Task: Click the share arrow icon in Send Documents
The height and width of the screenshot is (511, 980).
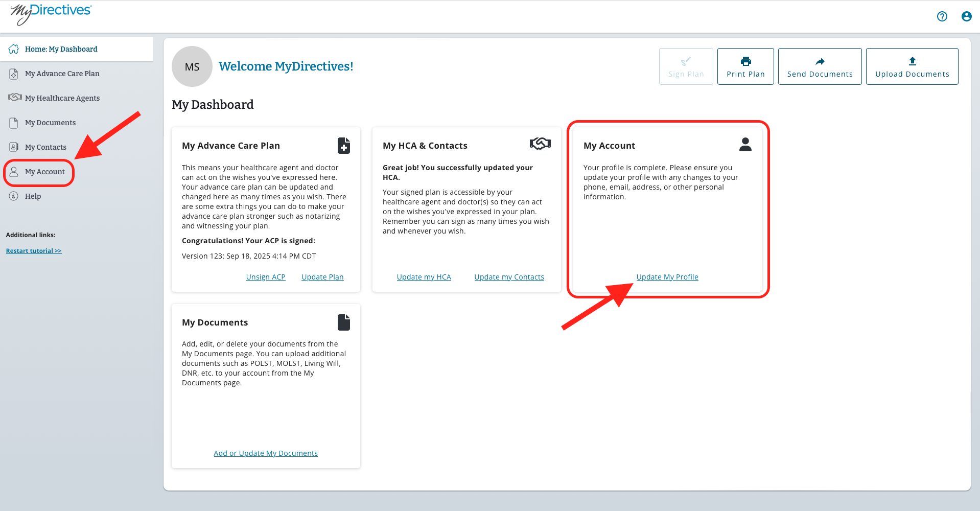Action: click(820, 61)
